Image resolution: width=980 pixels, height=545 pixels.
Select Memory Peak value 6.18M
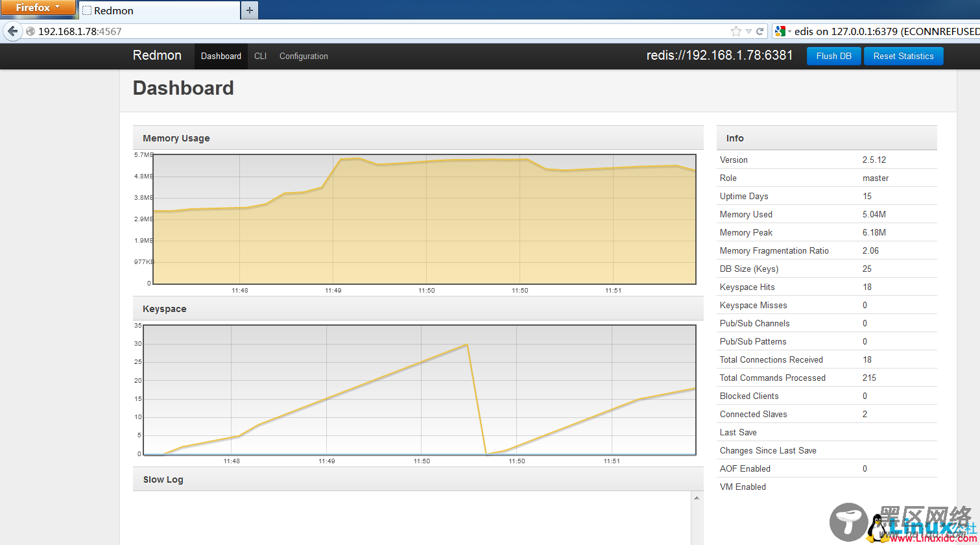[874, 232]
